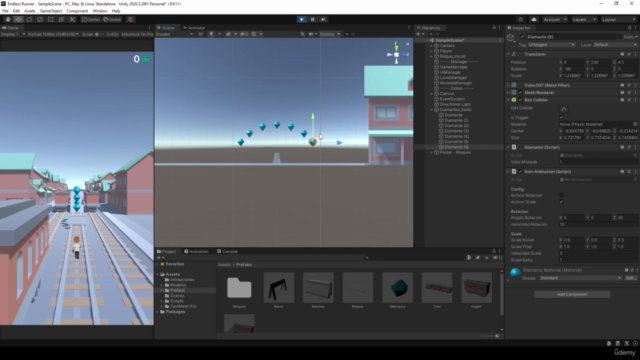Toggle the Activar Scale checkbox
This screenshot has width=640, height=360.
561,202
